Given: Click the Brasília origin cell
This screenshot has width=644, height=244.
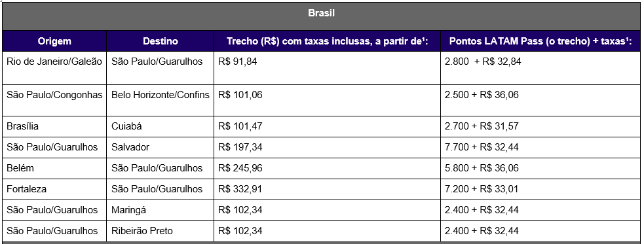Looking at the screenshot, I should (x=54, y=126).
